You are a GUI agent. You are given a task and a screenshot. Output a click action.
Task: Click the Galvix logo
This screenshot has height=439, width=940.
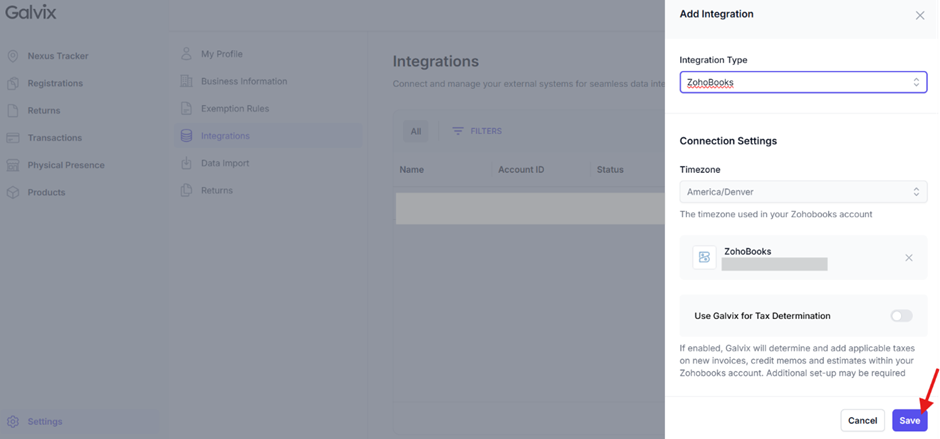click(31, 12)
